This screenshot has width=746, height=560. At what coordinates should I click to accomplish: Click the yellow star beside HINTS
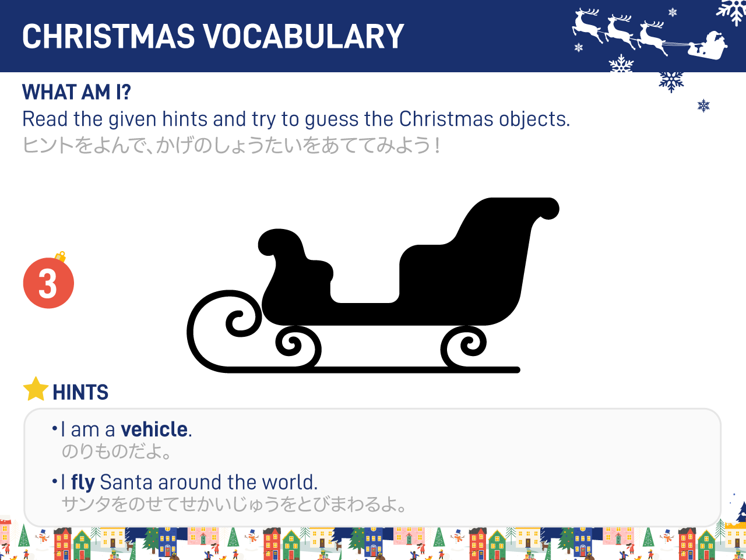[x=36, y=389]
